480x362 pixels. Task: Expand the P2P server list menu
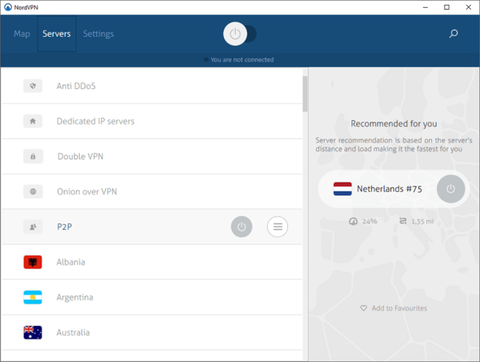277,227
